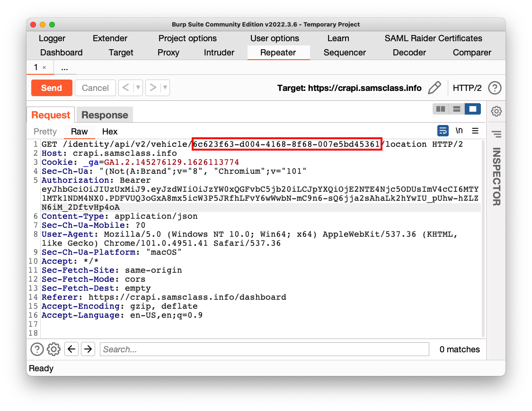Click the Content-Type application/json line
This screenshot has height=411, width=532.
(x=119, y=216)
